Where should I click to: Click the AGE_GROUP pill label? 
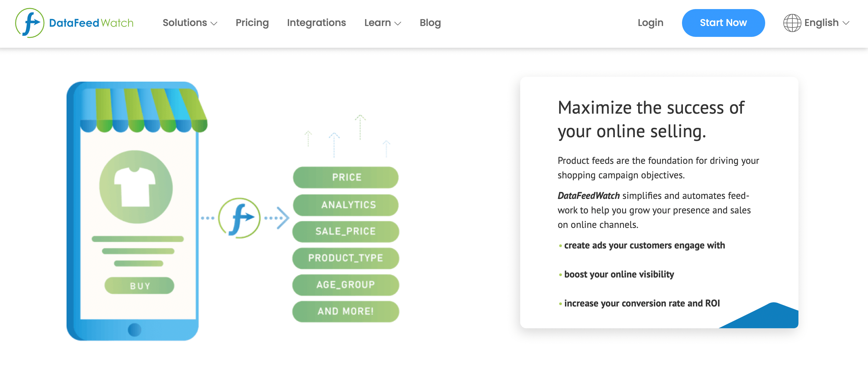click(346, 284)
